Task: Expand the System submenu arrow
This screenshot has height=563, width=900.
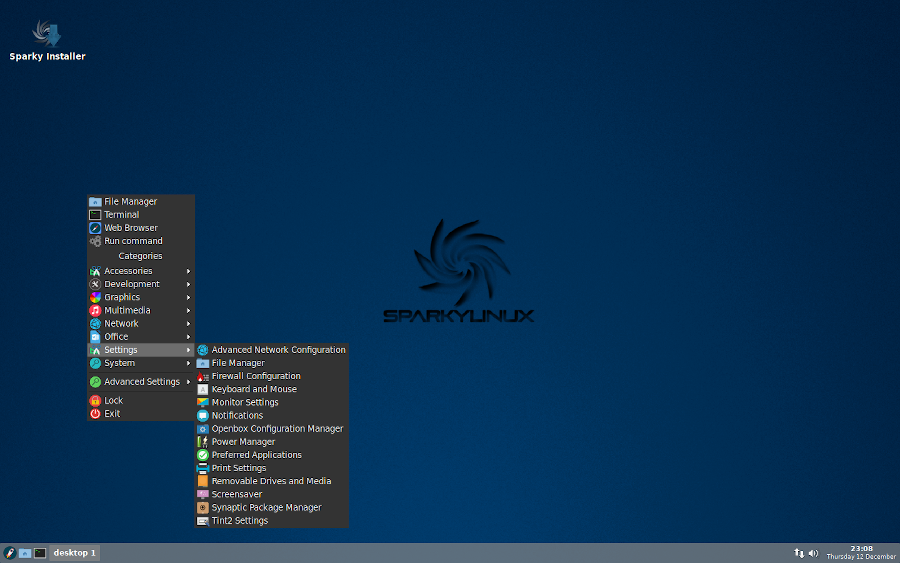Action: pos(188,363)
